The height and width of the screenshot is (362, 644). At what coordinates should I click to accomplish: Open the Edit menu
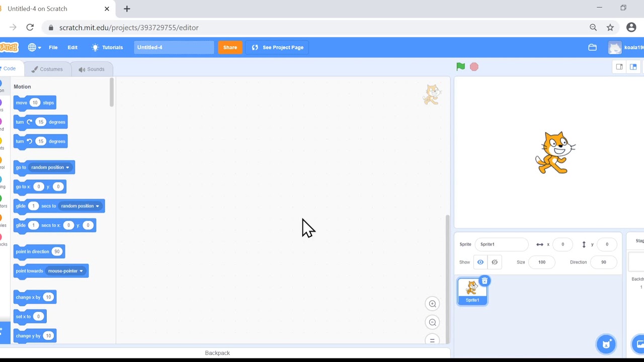72,47
